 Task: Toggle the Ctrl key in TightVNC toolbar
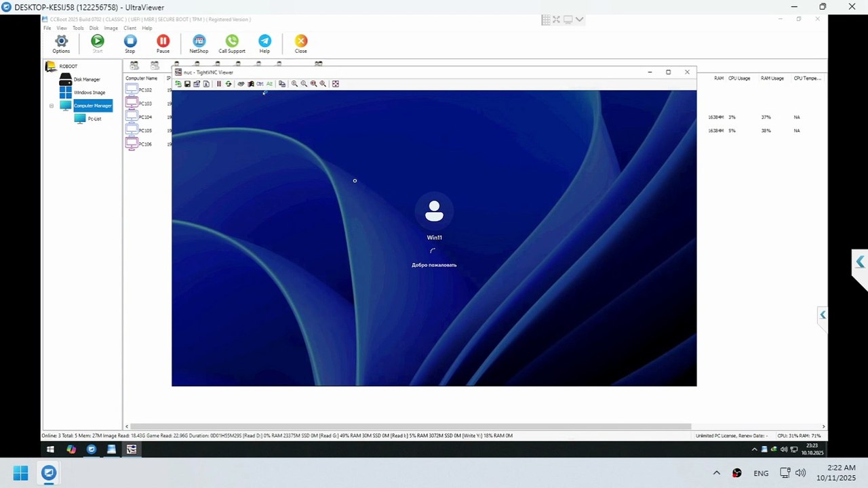260,84
